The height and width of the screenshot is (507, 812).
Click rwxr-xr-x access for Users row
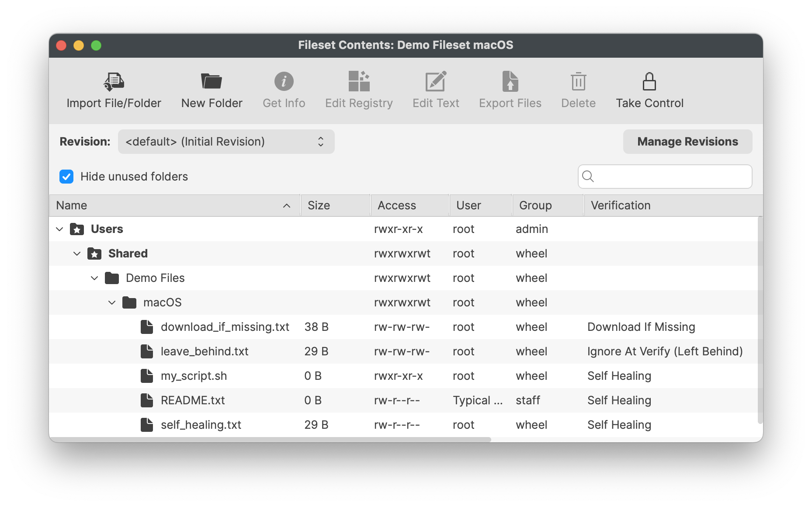[x=399, y=229]
